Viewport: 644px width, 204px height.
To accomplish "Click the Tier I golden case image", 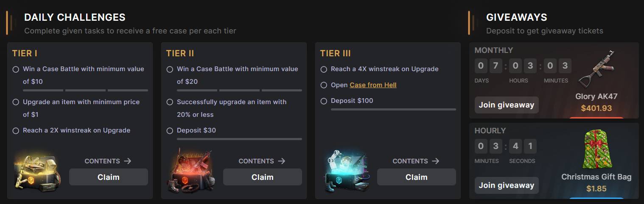I will (x=37, y=172).
